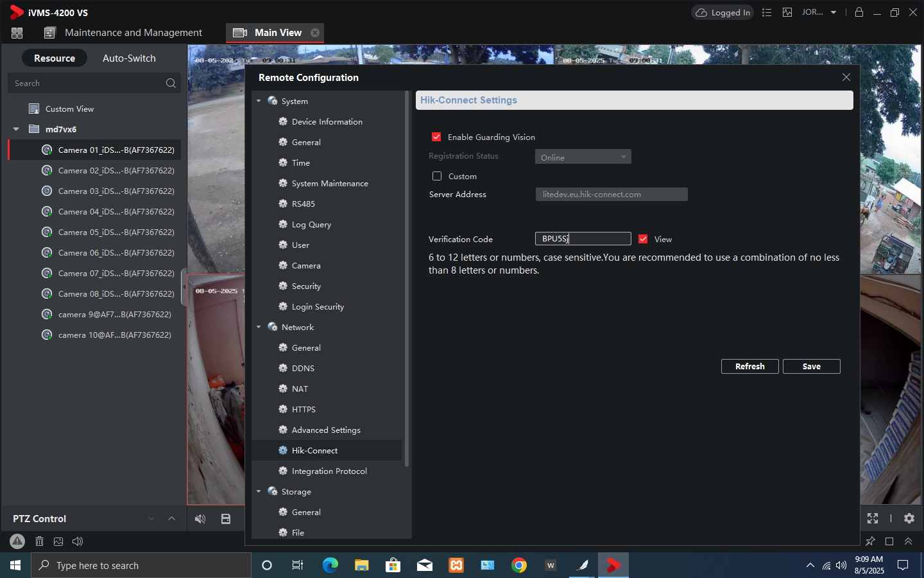Mute audio using the speaker icon below live view

(x=200, y=519)
